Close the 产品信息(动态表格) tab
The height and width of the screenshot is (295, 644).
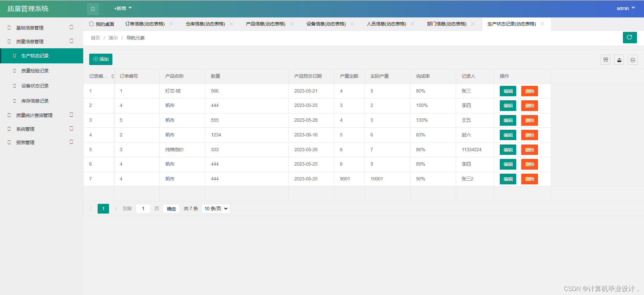pyautogui.click(x=292, y=24)
